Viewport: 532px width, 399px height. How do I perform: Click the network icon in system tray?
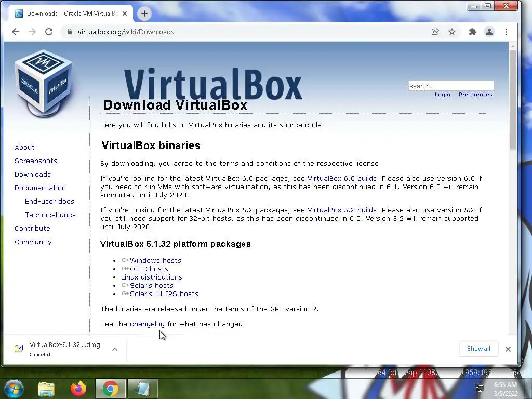[x=480, y=389]
